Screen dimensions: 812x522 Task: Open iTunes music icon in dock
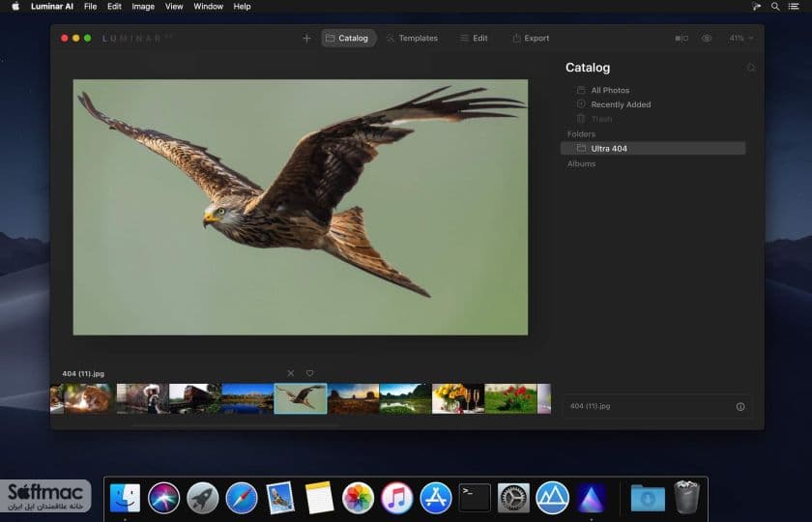[396, 498]
